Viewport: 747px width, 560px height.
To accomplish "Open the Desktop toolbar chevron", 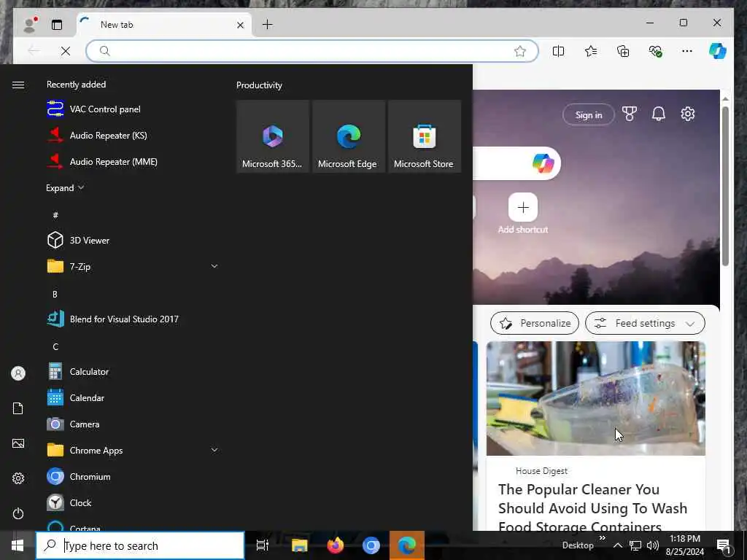I will click(x=602, y=537).
